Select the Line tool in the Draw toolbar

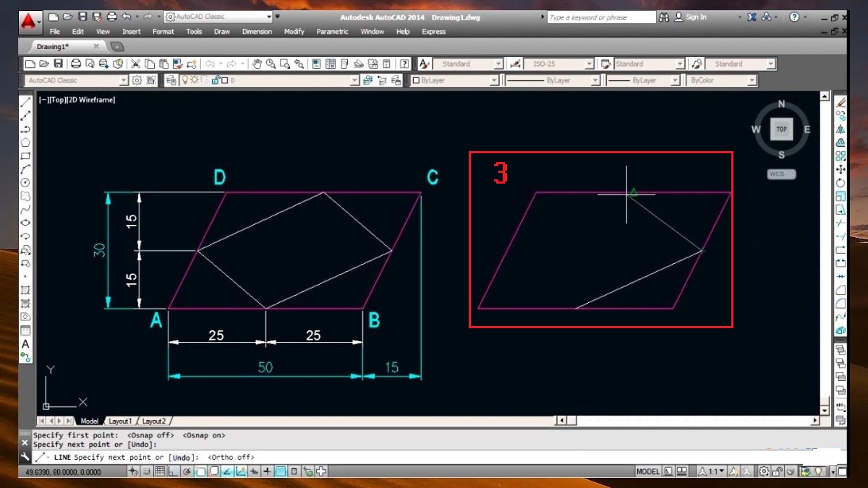pos(25,101)
